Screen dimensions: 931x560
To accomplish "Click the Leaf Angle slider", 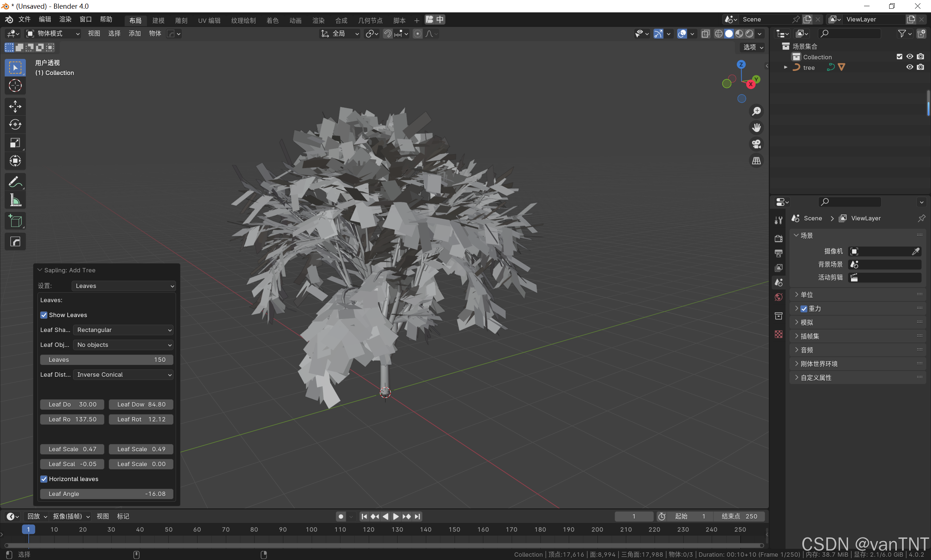I will tap(107, 494).
